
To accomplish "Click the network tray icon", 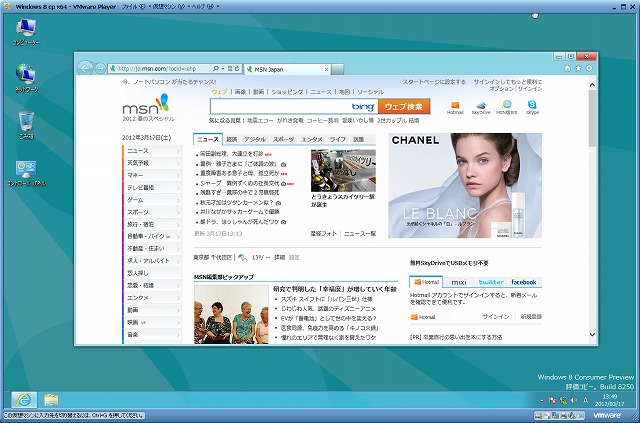I will pos(564,401).
